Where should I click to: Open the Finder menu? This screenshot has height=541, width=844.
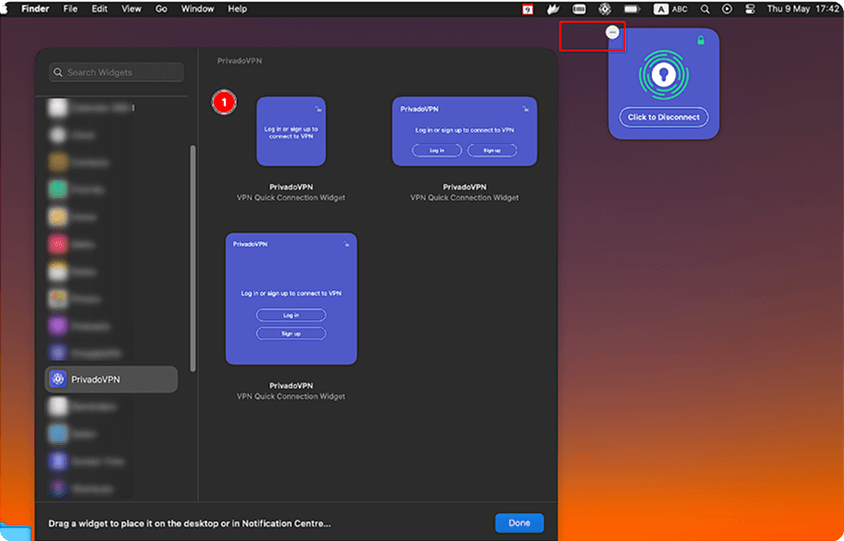coord(36,9)
